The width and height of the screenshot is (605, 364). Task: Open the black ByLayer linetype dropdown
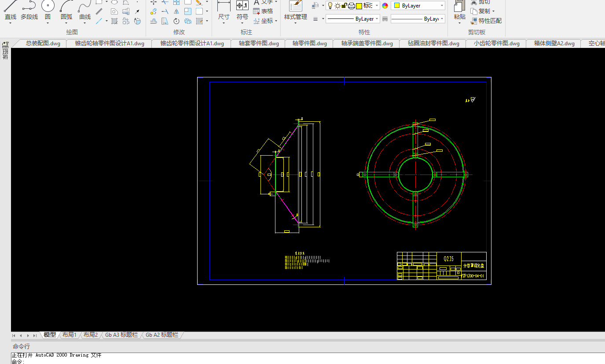(378, 19)
